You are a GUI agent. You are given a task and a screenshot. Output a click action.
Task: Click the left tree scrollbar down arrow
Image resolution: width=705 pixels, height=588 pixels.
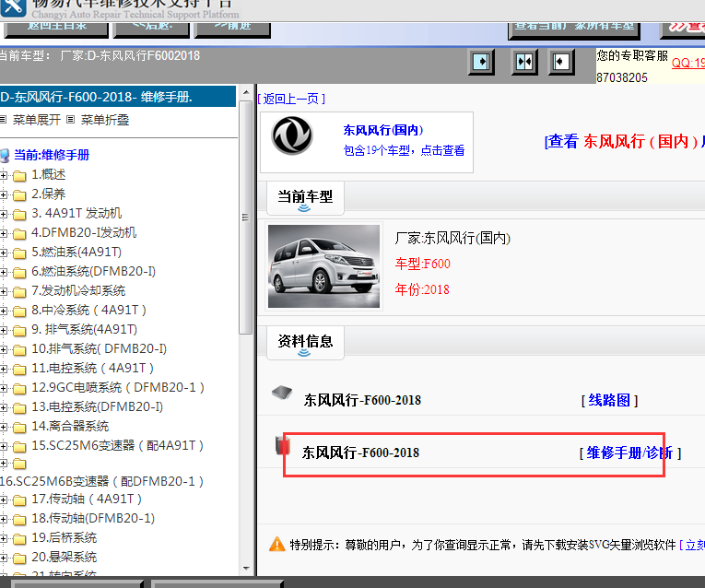pos(246,569)
